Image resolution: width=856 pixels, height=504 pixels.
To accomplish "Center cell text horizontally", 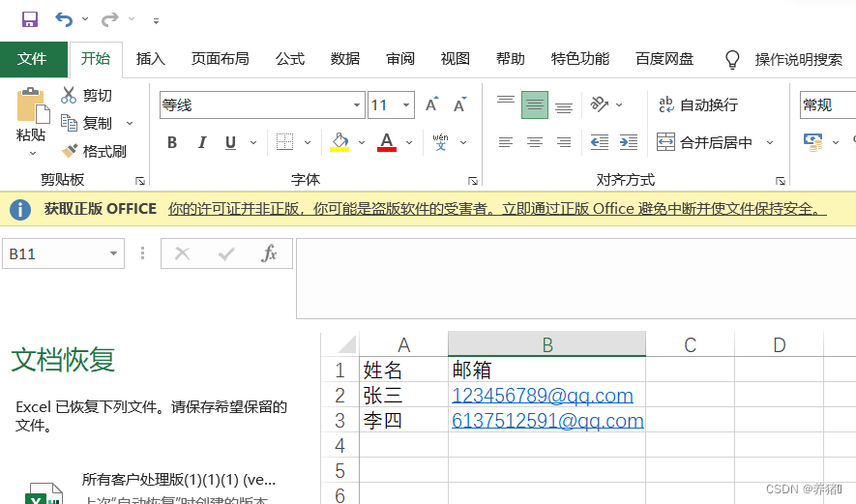I will click(x=535, y=142).
